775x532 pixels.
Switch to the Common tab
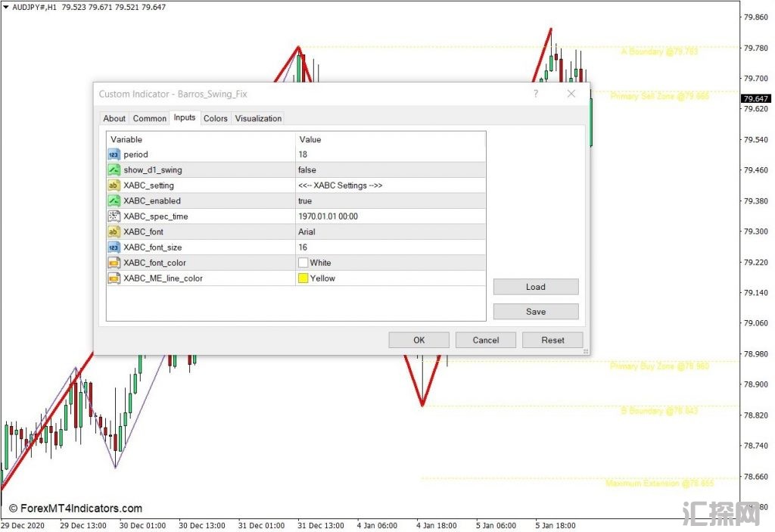pyautogui.click(x=149, y=118)
